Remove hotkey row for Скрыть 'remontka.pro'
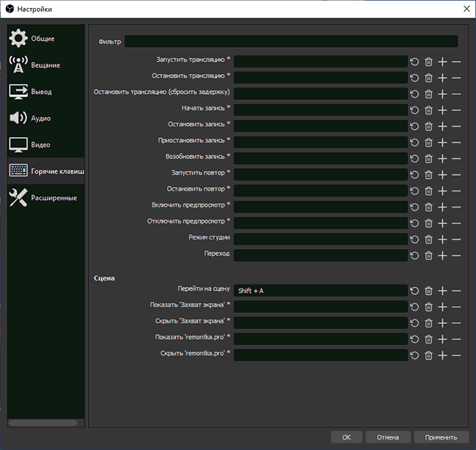Image resolution: width=476 pixels, height=450 pixels. [x=456, y=356]
